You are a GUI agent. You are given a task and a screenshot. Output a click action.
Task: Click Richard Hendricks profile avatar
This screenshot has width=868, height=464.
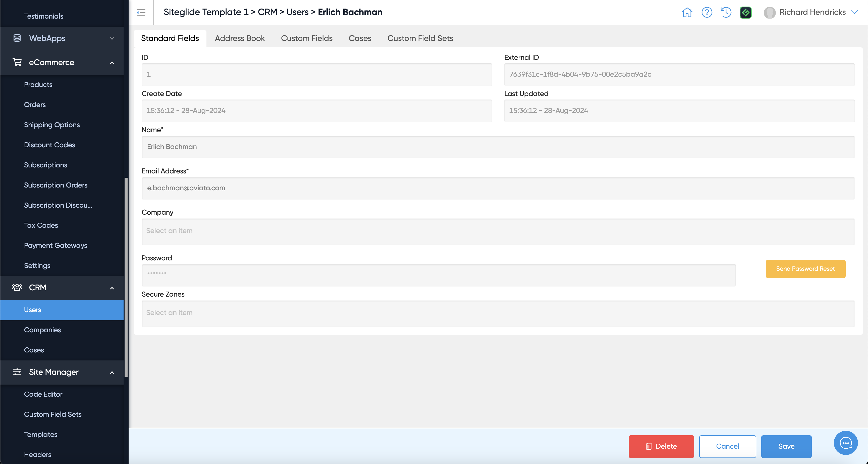point(769,13)
